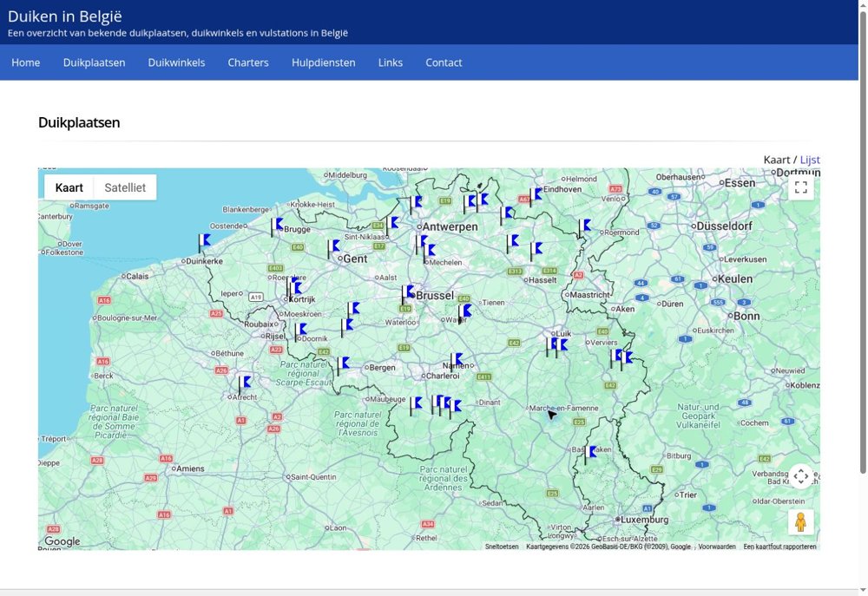Select the dive flag near Bastenaken

click(x=590, y=455)
